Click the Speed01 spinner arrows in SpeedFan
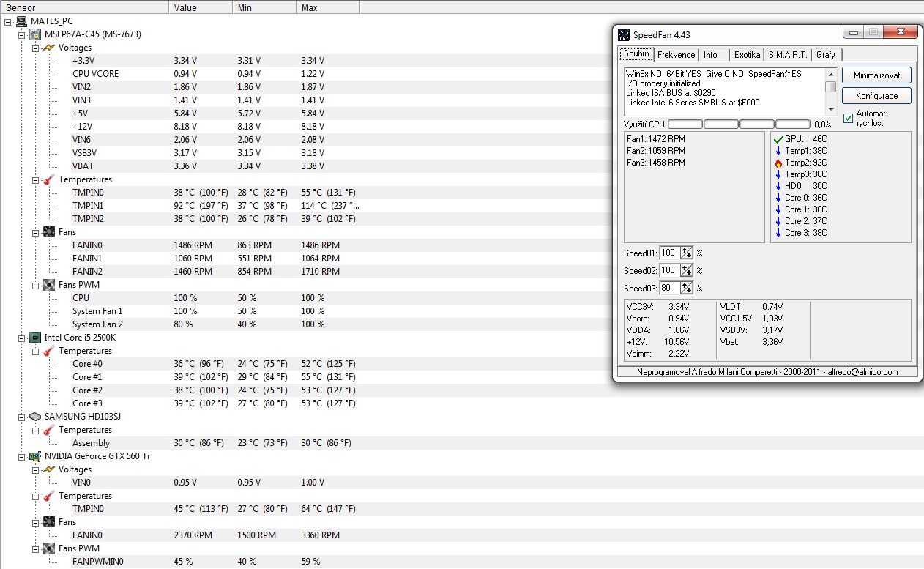 (686, 253)
